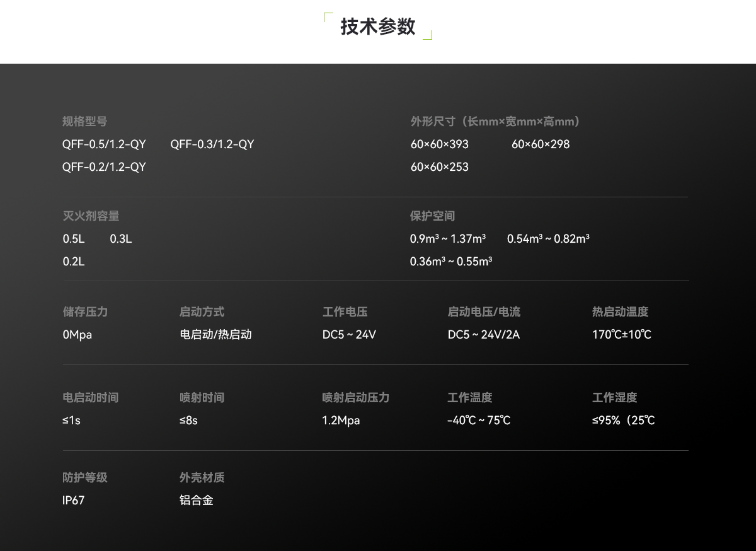Select model QFF-0.2/1.2-QY
756x551 pixels.
(103, 166)
